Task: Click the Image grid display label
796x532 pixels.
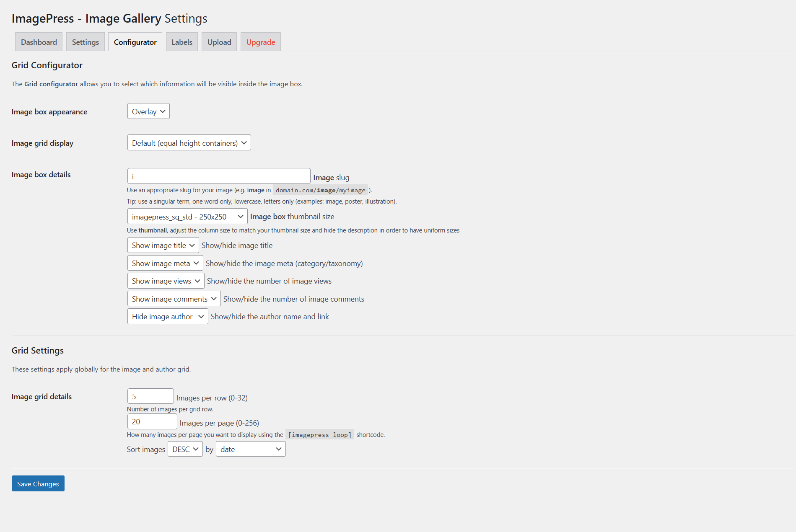Action: pos(42,143)
